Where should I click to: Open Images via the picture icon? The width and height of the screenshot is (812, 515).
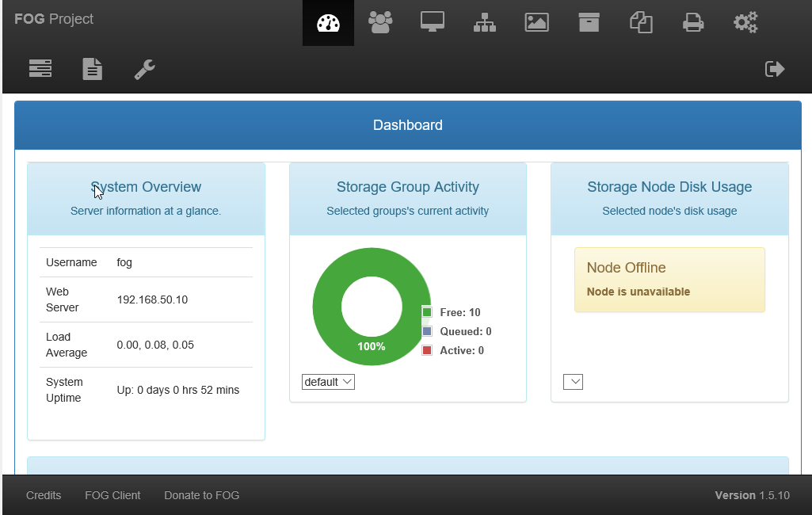(x=537, y=23)
